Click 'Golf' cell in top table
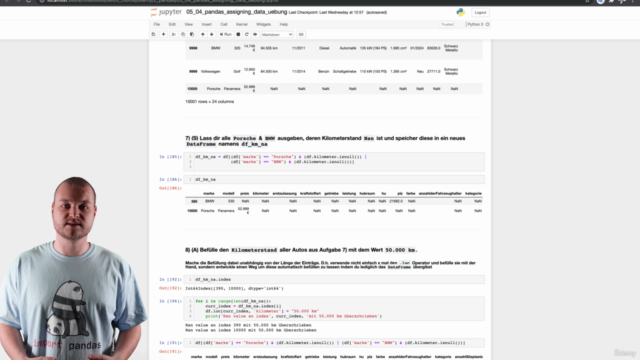 point(237,71)
